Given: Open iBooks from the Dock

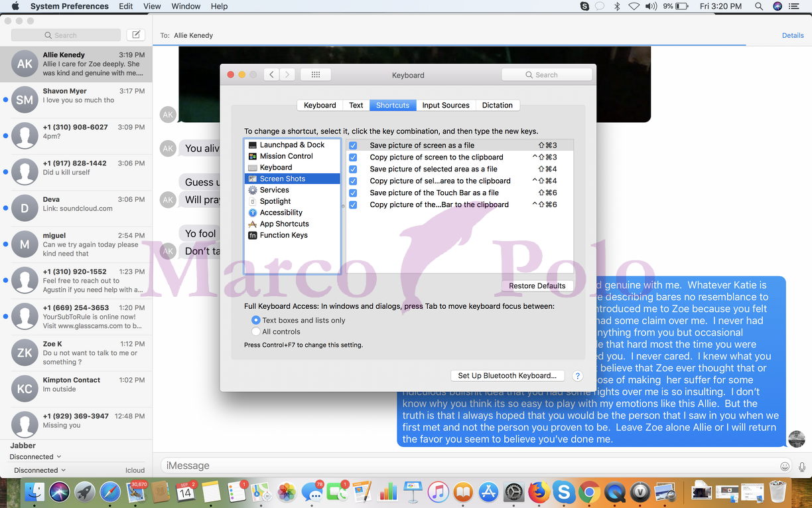Looking at the screenshot, I should click(x=463, y=492).
